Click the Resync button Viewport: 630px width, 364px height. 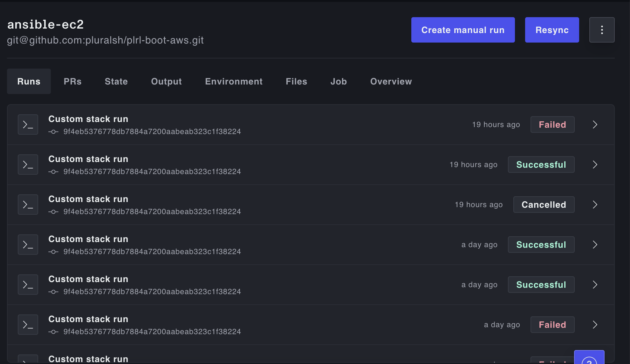pyautogui.click(x=552, y=30)
